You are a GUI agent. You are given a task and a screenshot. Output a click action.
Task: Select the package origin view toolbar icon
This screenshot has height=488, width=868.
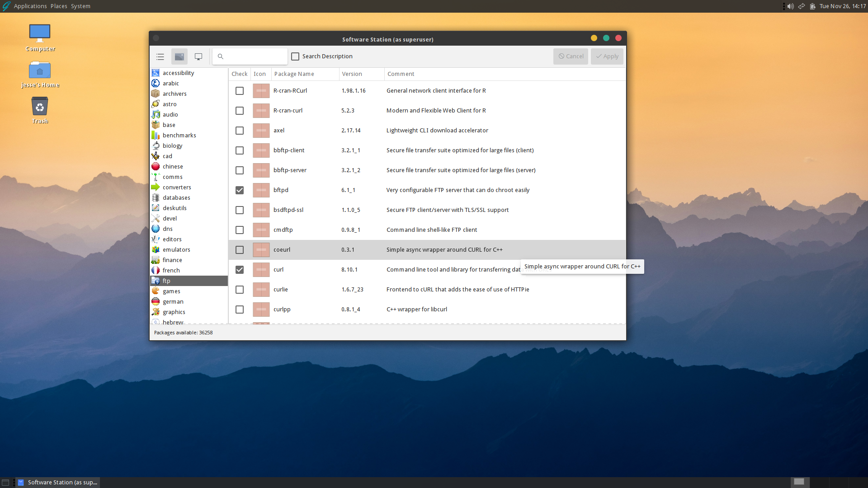click(179, 56)
